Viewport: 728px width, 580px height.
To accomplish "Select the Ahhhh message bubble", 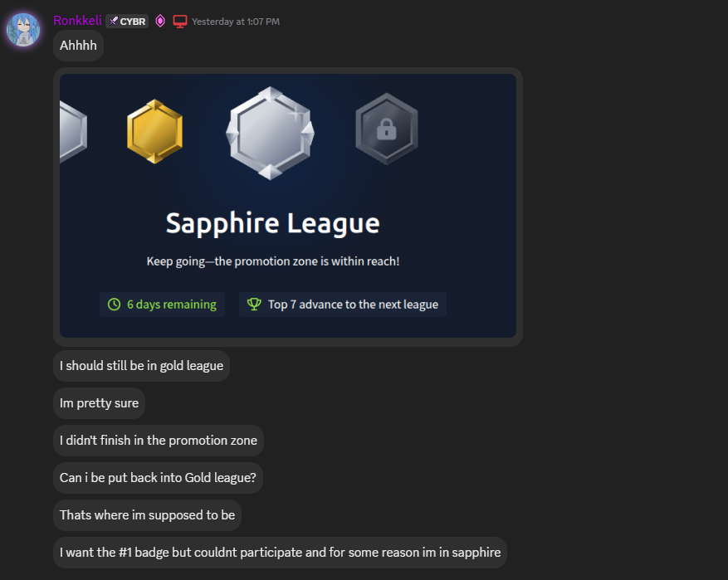I will (79, 46).
